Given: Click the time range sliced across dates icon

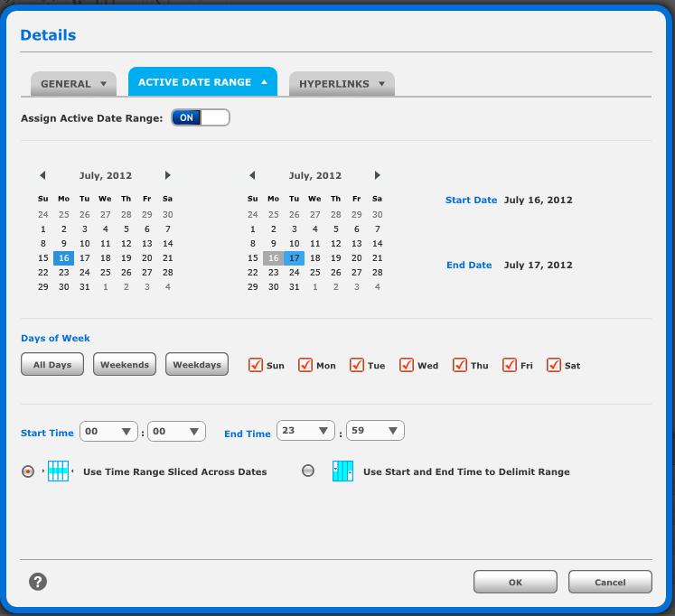Looking at the screenshot, I should (x=58, y=471).
